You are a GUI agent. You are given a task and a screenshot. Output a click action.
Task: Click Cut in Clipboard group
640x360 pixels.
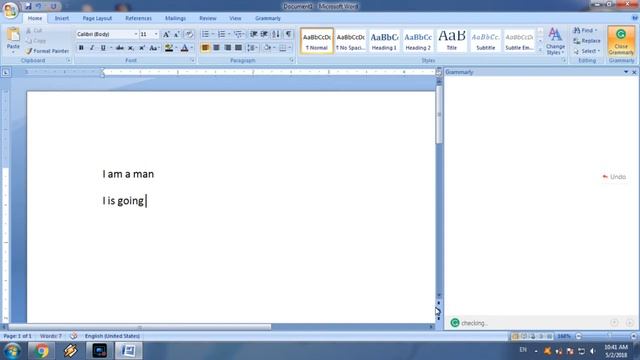[34, 31]
